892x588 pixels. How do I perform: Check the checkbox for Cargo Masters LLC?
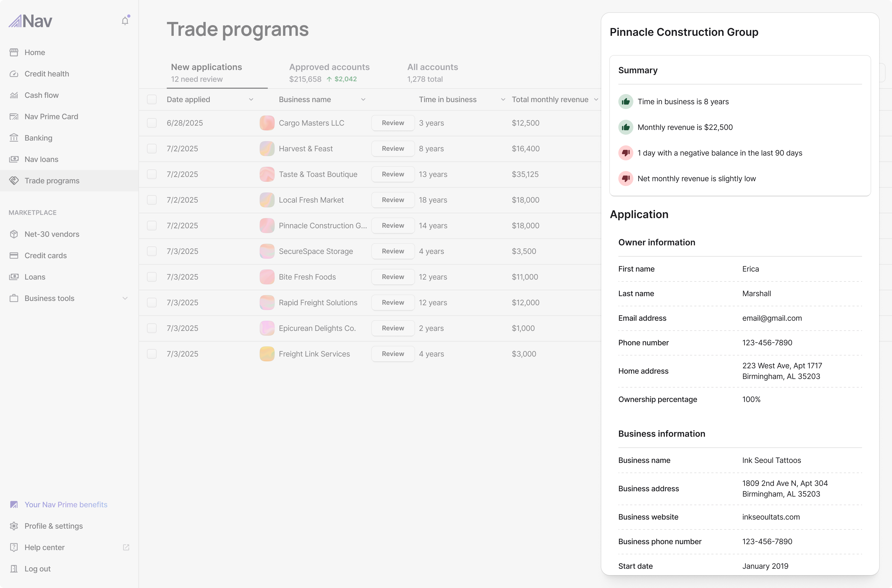coord(152,123)
